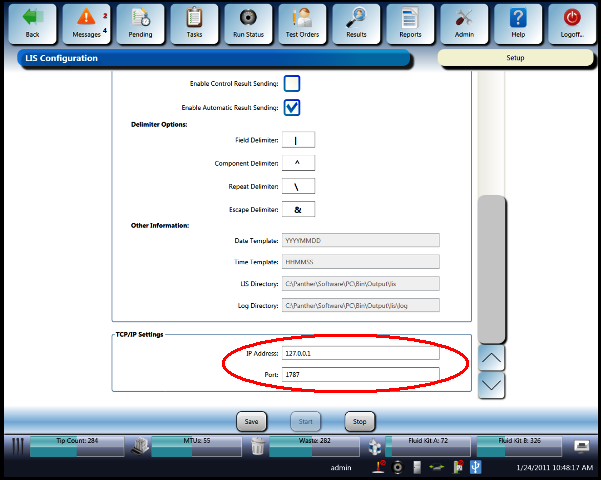
Task: Enable Control Result Sending checkbox
Action: click(292, 84)
